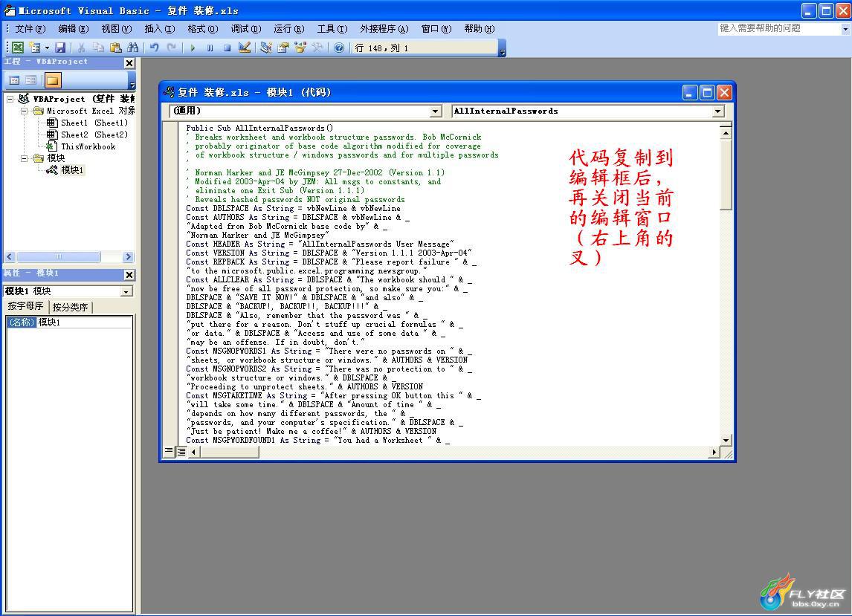The height and width of the screenshot is (616, 852).
Task: Click the project tree's left scroll arrow
Action: (10, 257)
